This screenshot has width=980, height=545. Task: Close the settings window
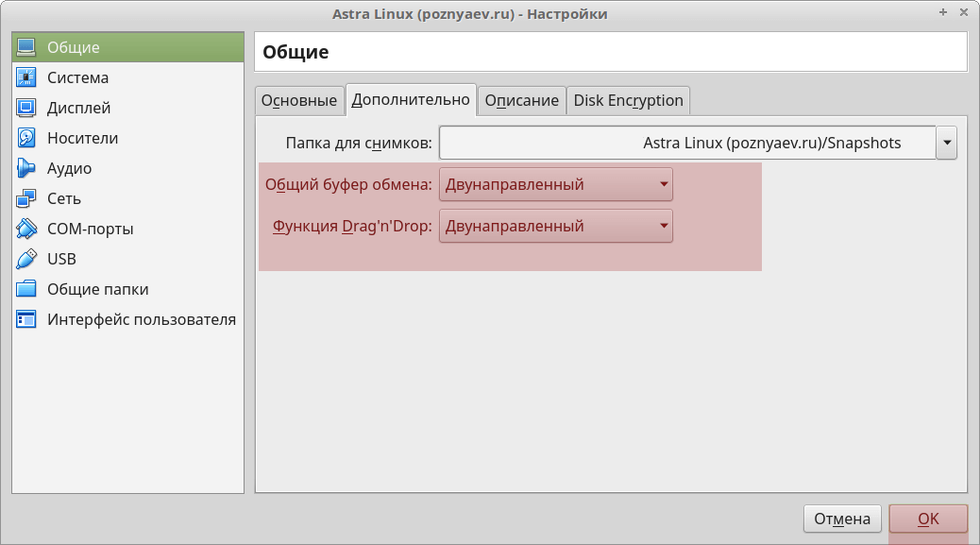[x=964, y=12]
